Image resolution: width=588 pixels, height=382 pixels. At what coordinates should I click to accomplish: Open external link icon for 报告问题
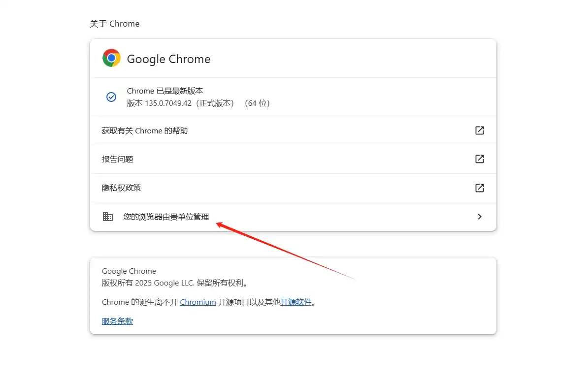pos(479,159)
